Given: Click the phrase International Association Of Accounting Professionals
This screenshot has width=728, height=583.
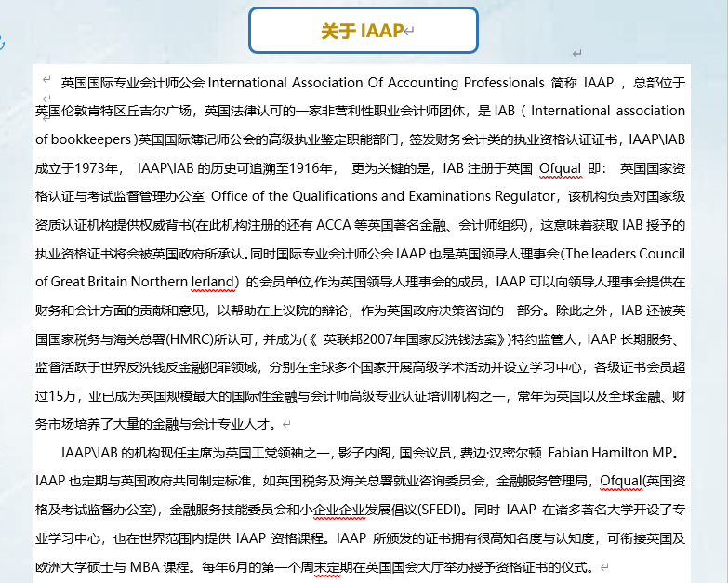Looking at the screenshot, I should (376, 83).
